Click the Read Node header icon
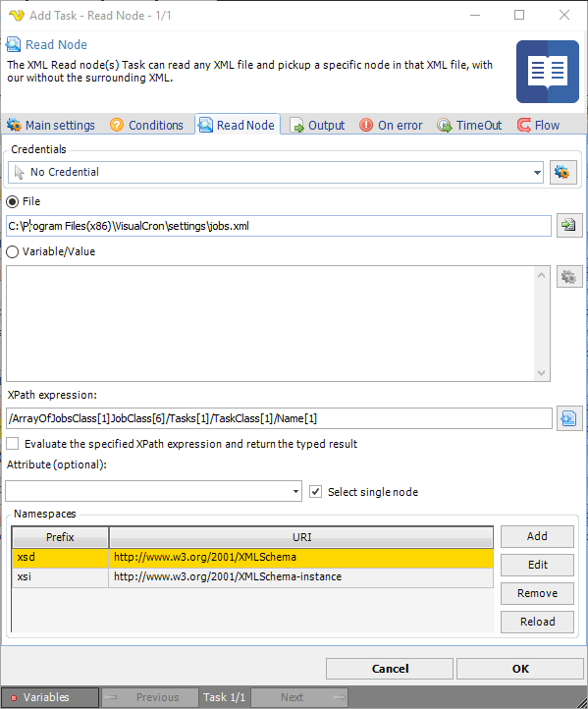This screenshot has height=709, width=588. click(x=13, y=45)
